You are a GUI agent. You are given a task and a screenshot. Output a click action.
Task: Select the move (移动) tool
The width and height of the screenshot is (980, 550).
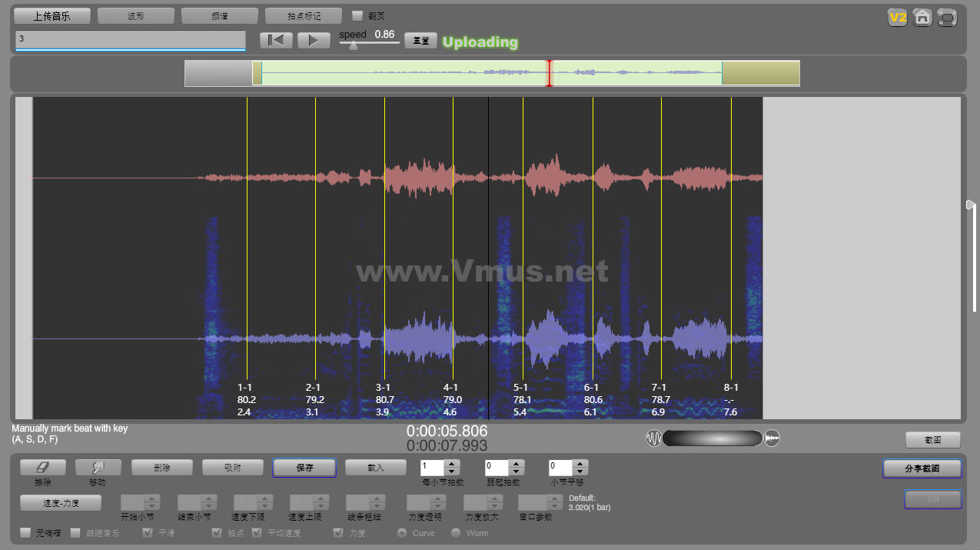[98, 467]
